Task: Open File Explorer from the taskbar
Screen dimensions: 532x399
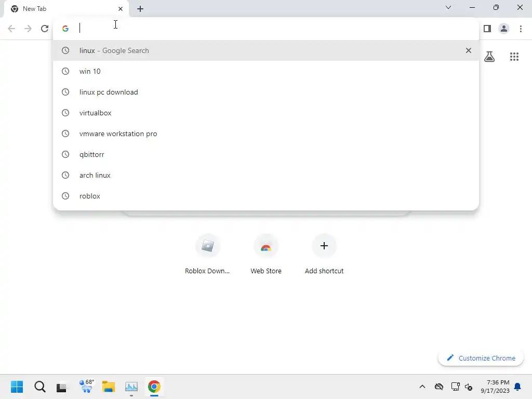Action: [109, 387]
